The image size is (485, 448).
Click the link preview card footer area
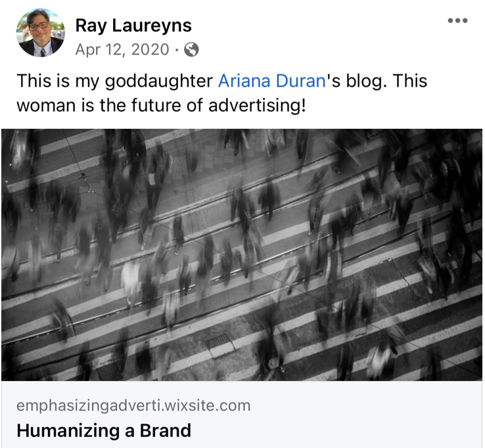242,414
